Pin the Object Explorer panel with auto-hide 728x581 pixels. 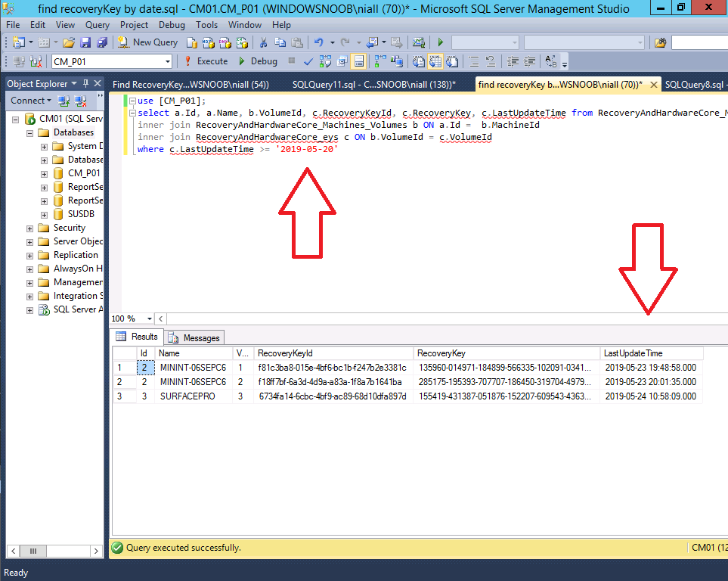(85, 84)
